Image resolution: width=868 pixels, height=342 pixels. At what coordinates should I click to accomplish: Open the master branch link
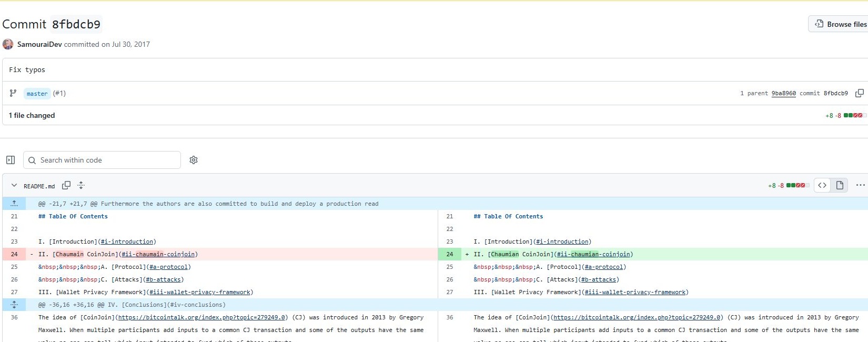[37, 94]
